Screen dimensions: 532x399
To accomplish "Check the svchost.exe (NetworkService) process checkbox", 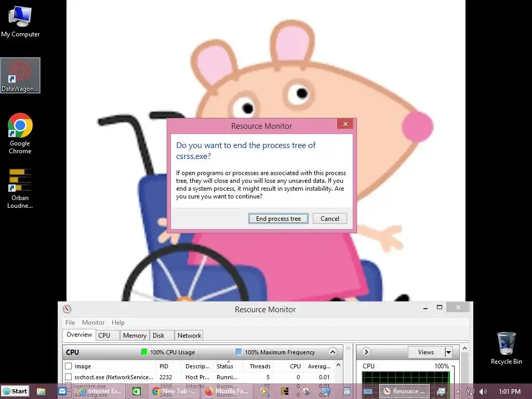I will tap(69, 377).
